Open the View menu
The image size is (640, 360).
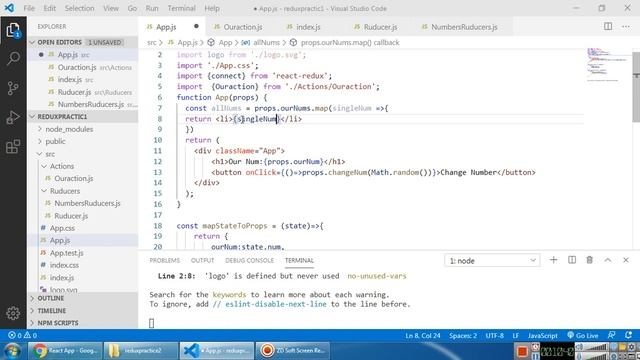pos(111,8)
